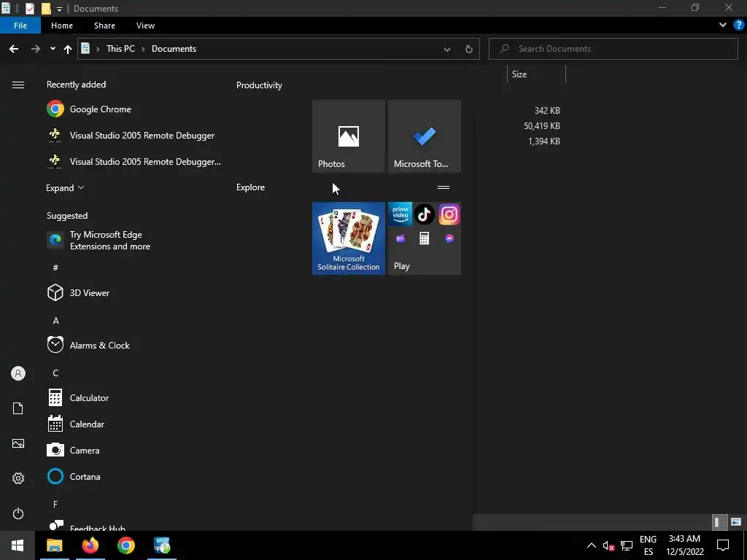Switch to large icons view layout
The image size is (747, 560).
736,522
